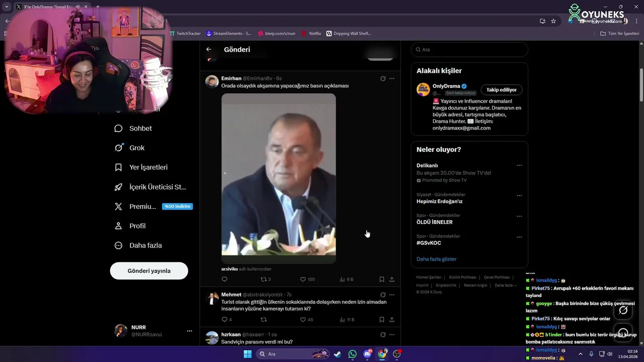Open the Hizmet Şartları footer link

coord(429,277)
